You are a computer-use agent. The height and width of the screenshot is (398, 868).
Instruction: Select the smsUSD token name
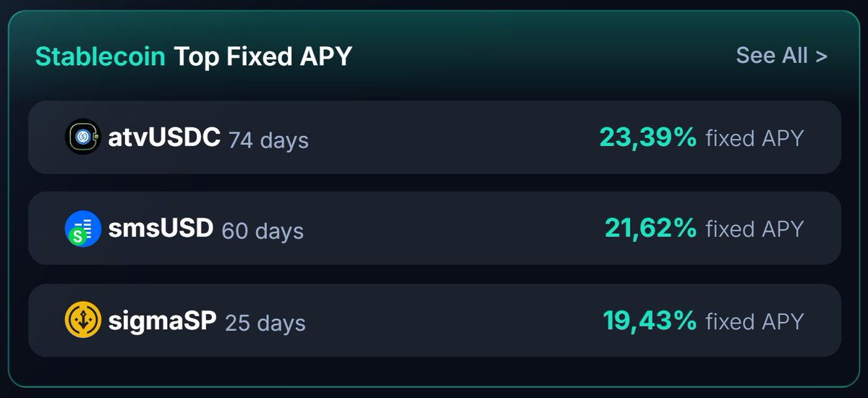click(161, 229)
